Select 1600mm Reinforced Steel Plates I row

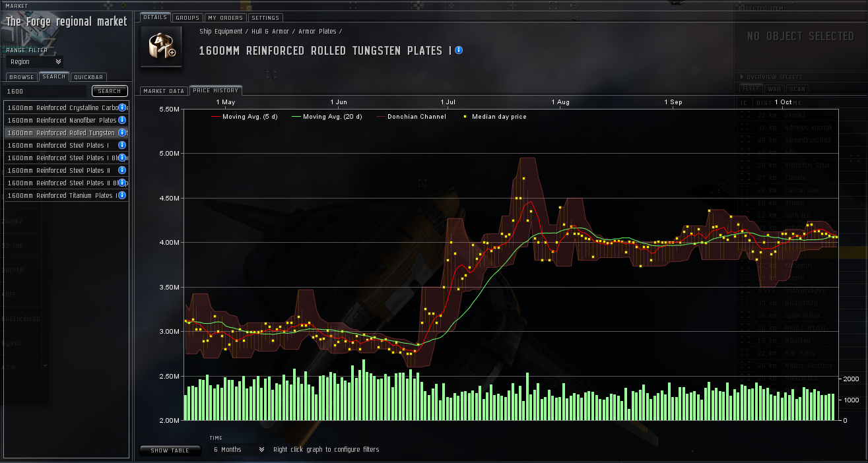click(x=67, y=145)
